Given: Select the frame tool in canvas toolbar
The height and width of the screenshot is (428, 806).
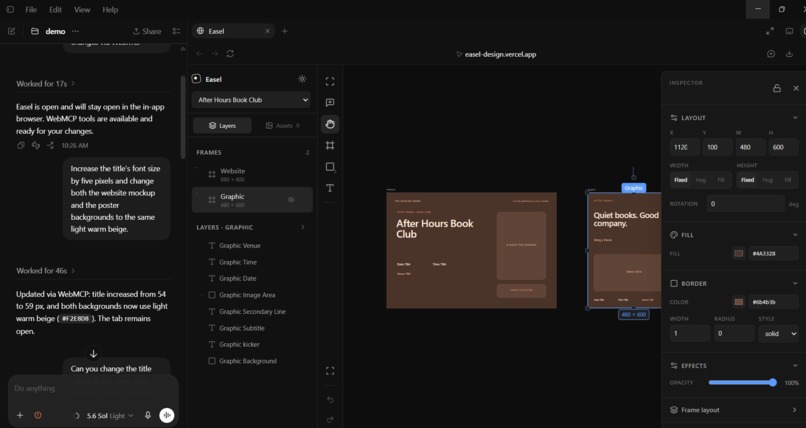Looking at the screenshot, I should pyautogui.click(x=330, y=145).
